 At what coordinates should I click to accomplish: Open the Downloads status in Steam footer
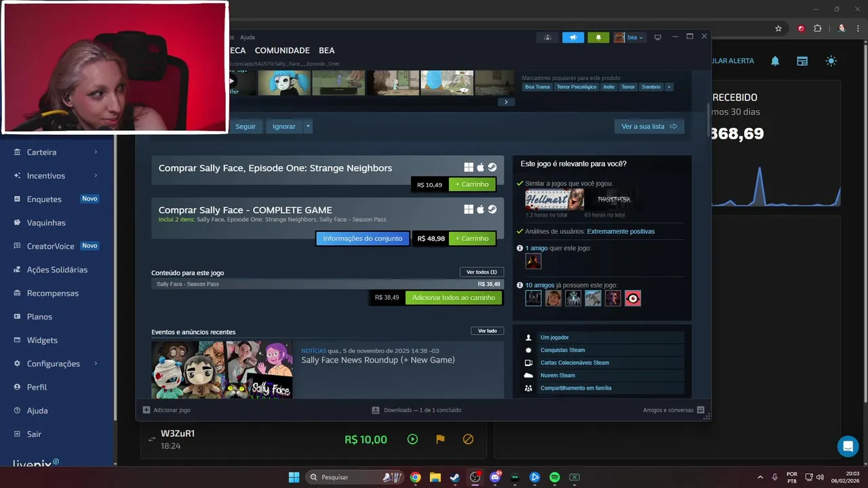416,410
